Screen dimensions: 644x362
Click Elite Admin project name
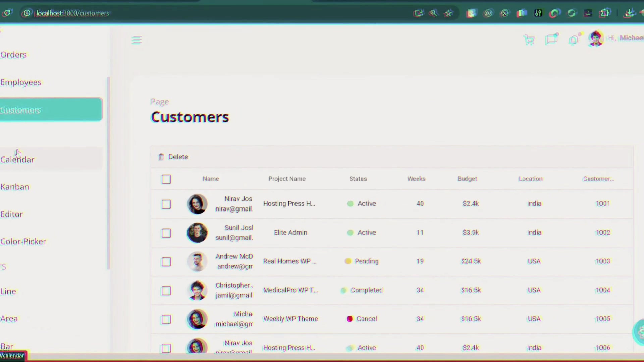pyautogui.click(x=290, y=233)
